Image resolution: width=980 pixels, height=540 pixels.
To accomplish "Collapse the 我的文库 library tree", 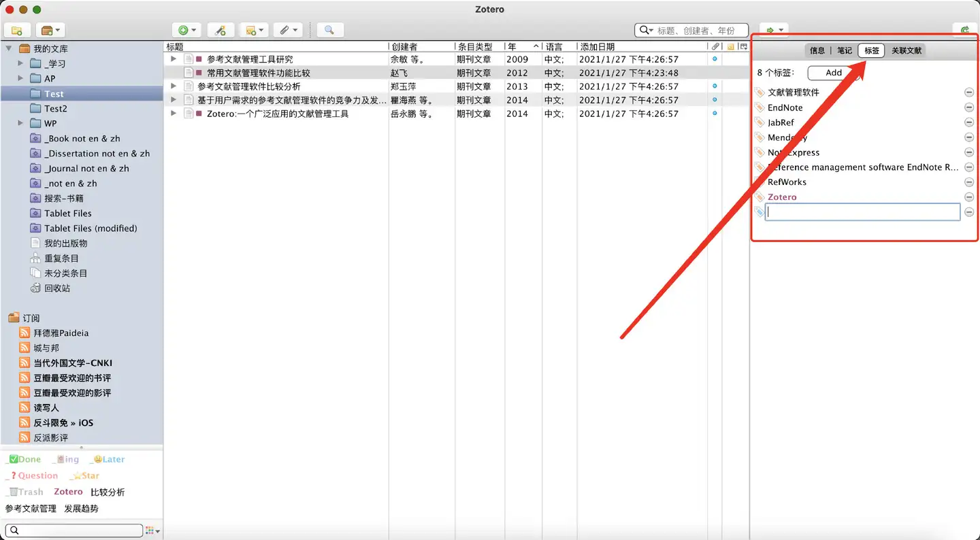I will [10, 49].
